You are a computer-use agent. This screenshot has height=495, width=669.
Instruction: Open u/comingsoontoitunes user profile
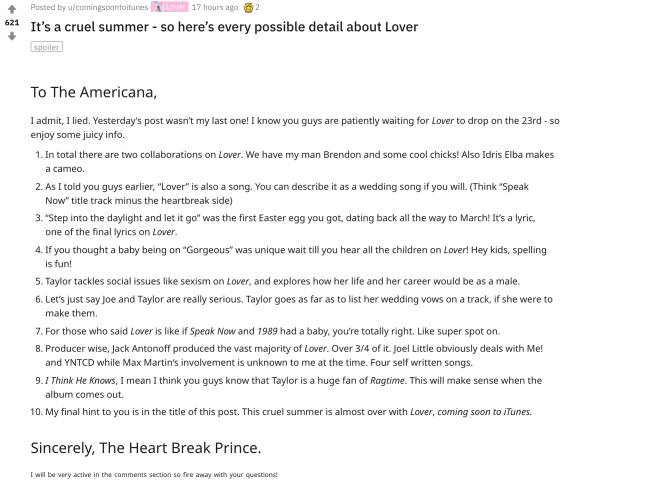[x=109, y=7]
